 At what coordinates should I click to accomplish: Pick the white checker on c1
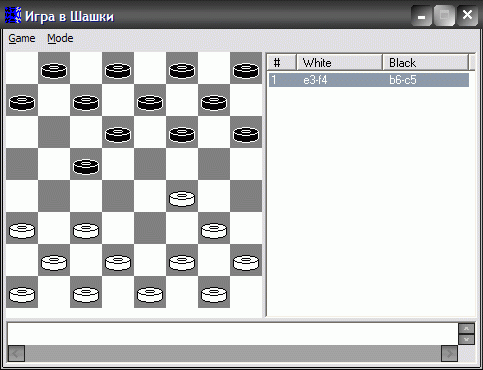pyautogui.click(x=86, y=294)
